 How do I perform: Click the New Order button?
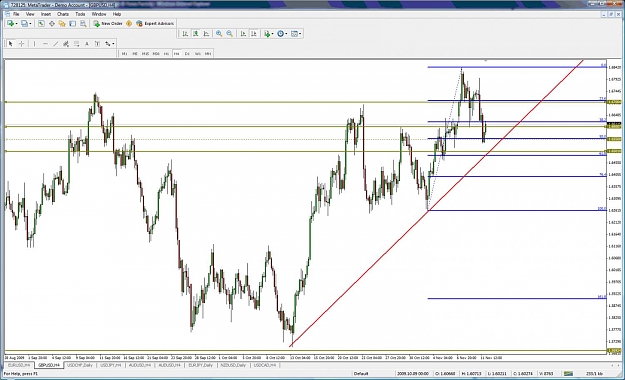(x=108, y=24)
